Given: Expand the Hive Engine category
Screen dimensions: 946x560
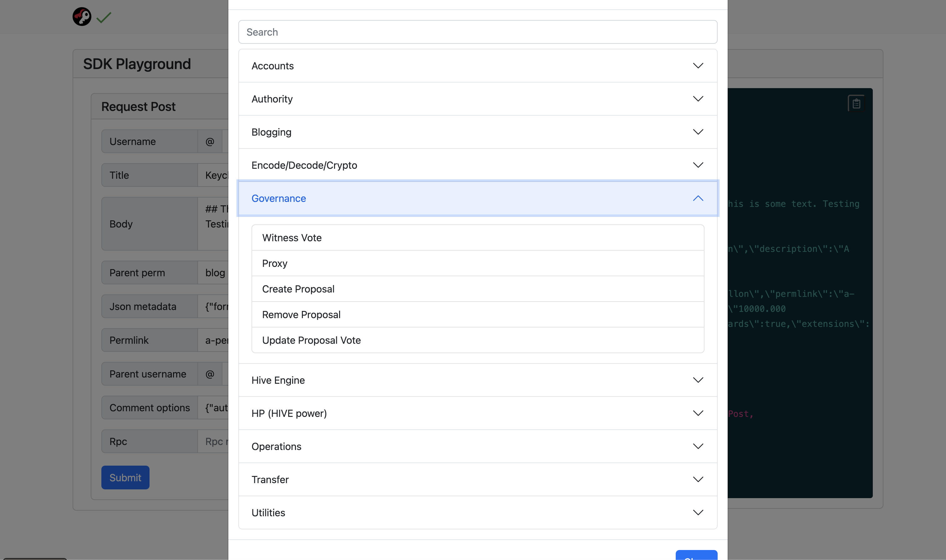Looking at the screenshot, I should [x=478, y=380].
